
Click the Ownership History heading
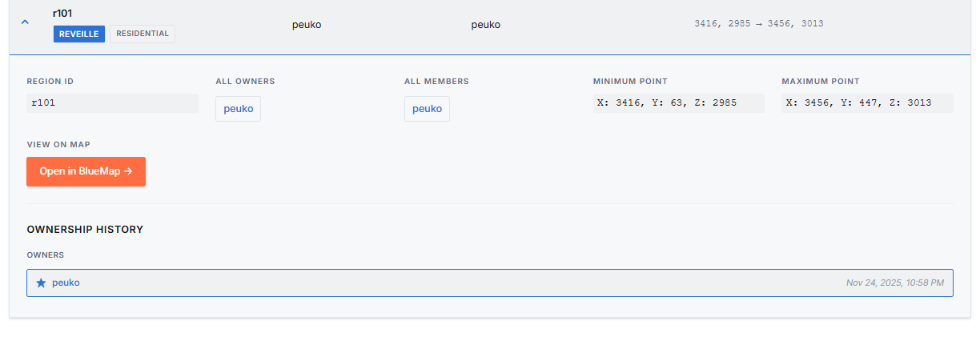[85, 229]
